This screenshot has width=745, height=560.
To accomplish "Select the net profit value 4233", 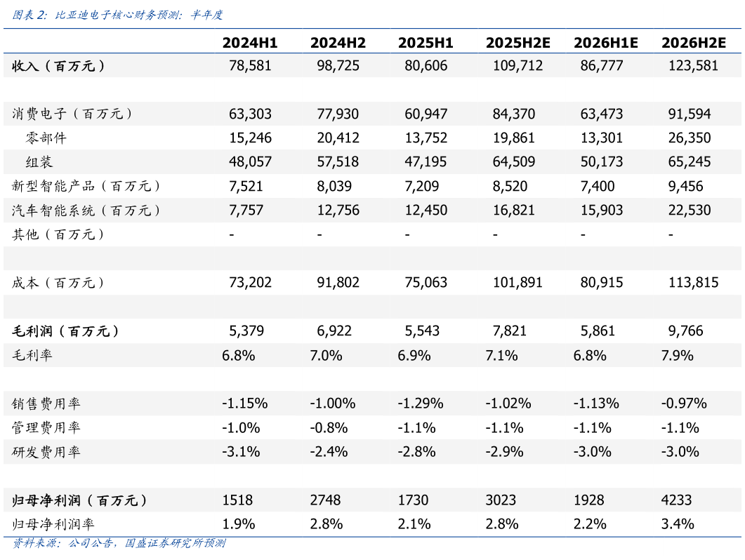I will coord(676,500).
